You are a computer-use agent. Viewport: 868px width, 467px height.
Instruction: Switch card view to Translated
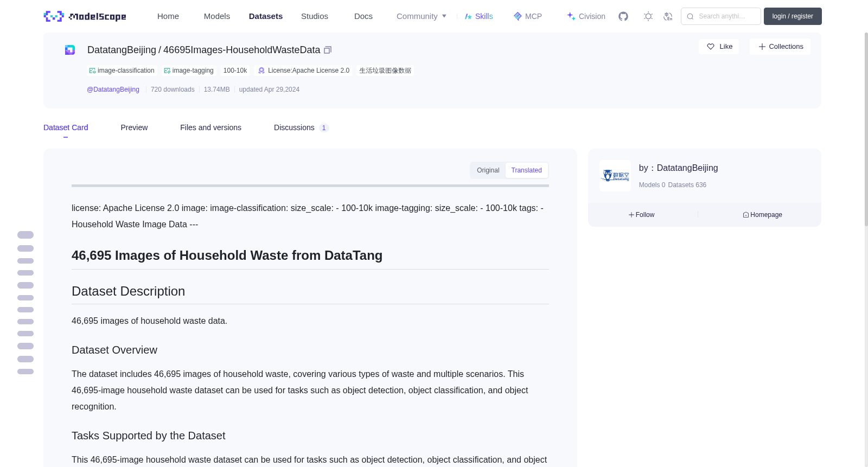tap(526, 170)
